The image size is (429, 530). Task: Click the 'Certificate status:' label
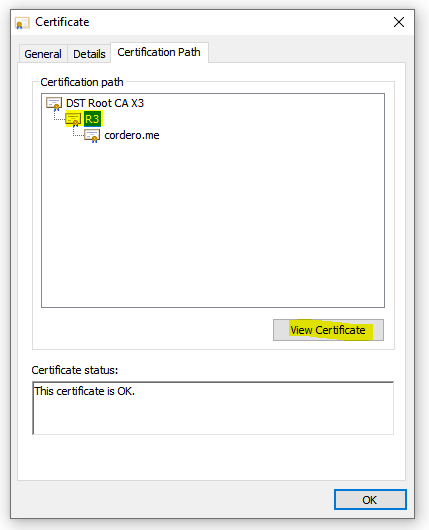[x=75, y=370]
